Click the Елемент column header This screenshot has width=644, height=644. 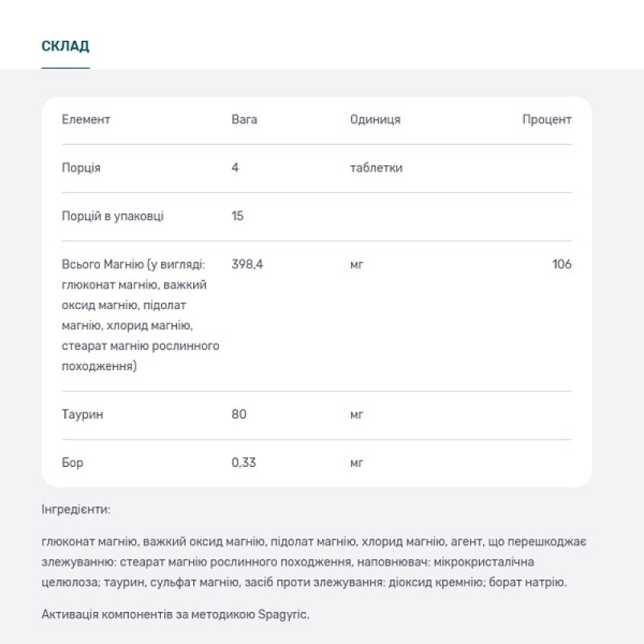click(86, 120)
